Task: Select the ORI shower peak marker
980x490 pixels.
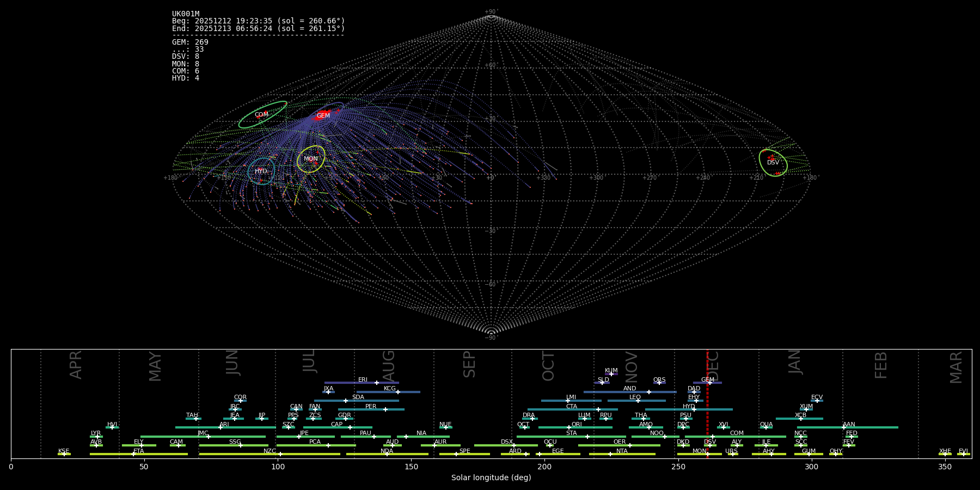Action: (569, 427)
